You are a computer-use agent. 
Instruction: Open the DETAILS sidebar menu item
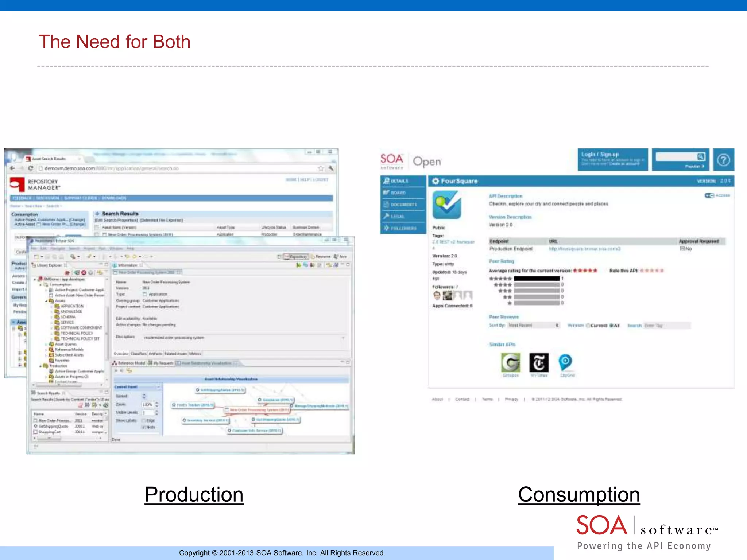403,181
